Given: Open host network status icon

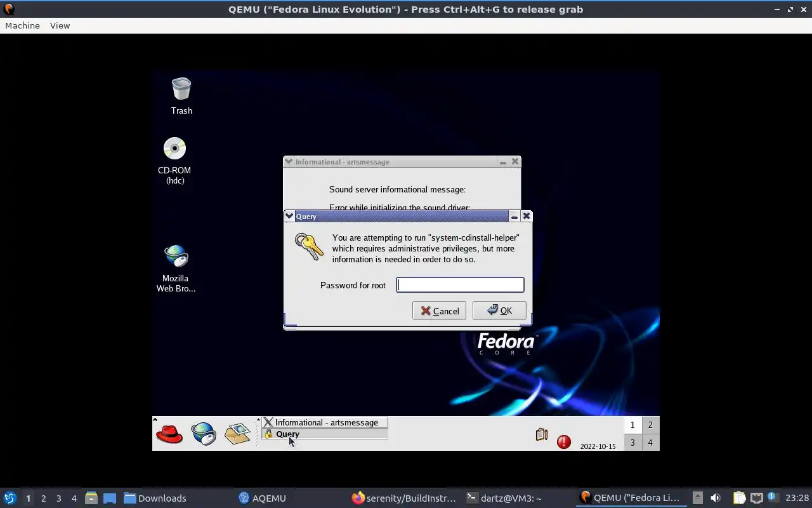Looking at the screenshot, I should (756, 498).
